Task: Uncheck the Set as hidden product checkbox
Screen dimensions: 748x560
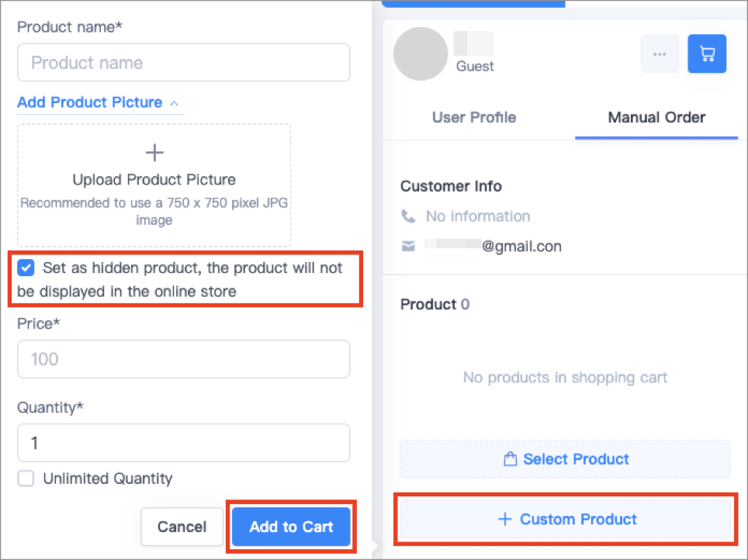Action: (26, 268)
